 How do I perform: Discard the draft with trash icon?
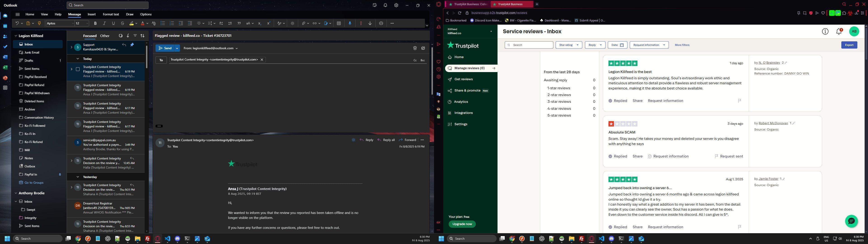pos(415,48)
